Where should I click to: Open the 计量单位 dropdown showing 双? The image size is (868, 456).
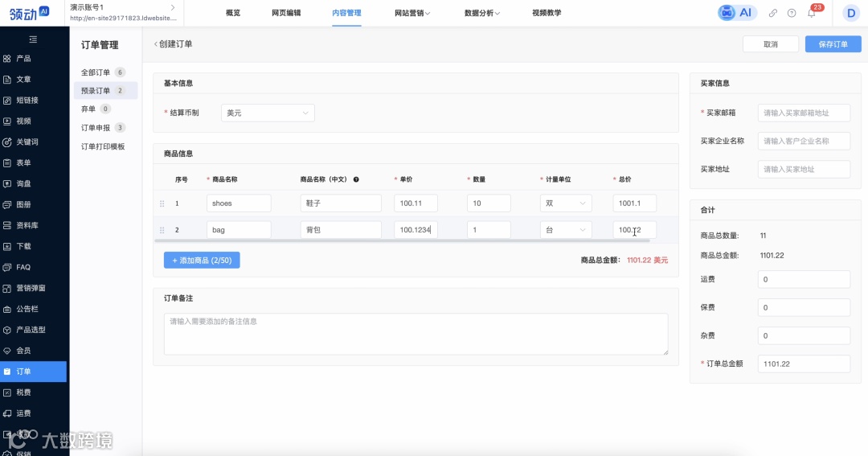(566, 203)
